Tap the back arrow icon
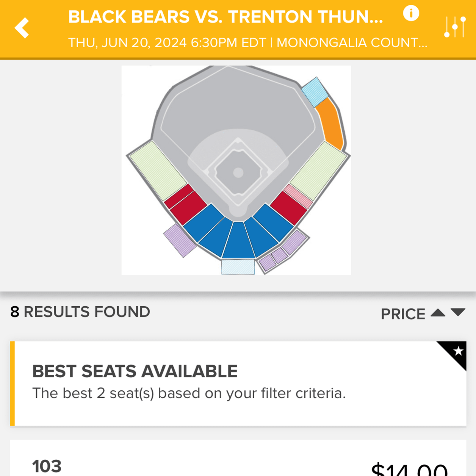Screen dimensions: 476x476 coord(22,28)
